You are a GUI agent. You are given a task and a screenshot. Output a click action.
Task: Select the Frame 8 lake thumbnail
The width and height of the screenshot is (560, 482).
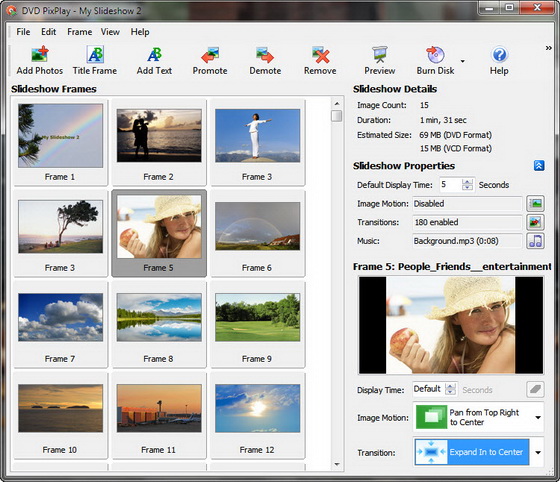(159, 317)
